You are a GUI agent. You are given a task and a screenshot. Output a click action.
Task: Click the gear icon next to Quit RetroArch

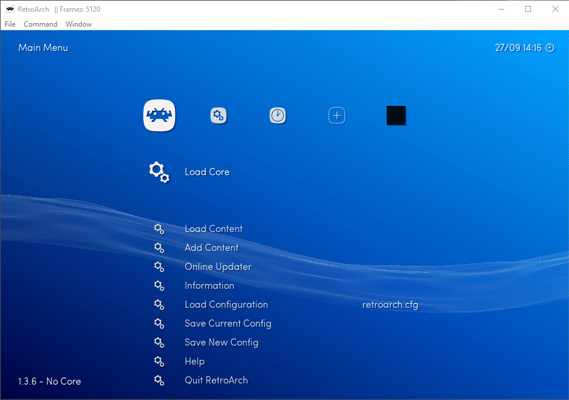pyautogui.click(x=159, y=380)
